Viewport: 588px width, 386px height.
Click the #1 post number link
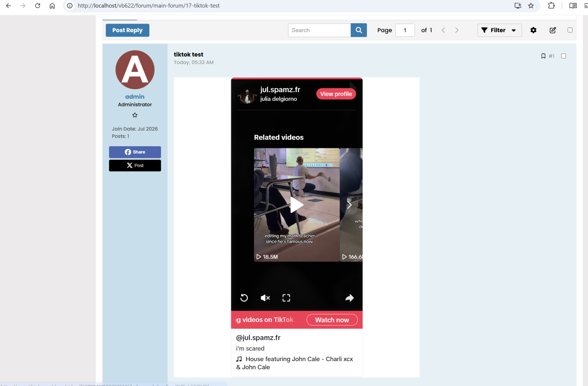[x=552, y=56]
